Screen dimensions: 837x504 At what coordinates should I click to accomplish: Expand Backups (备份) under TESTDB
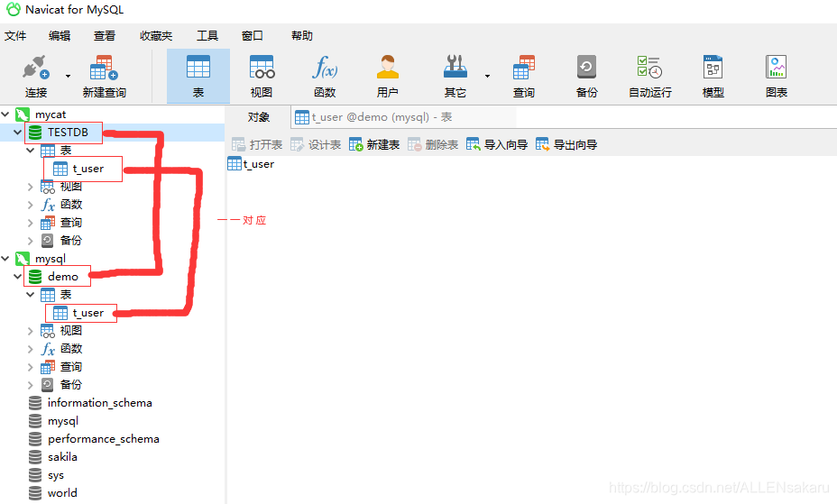click(31, 241)
